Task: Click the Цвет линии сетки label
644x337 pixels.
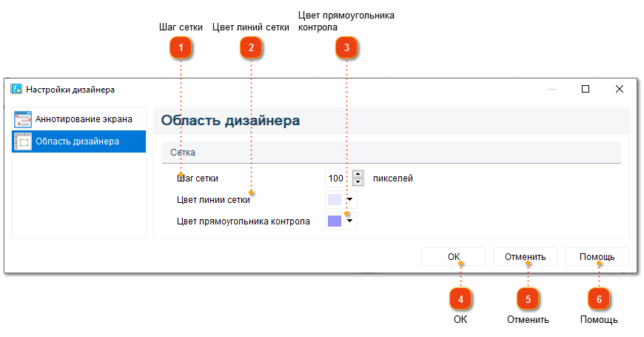Action: [x=213, y=200]
